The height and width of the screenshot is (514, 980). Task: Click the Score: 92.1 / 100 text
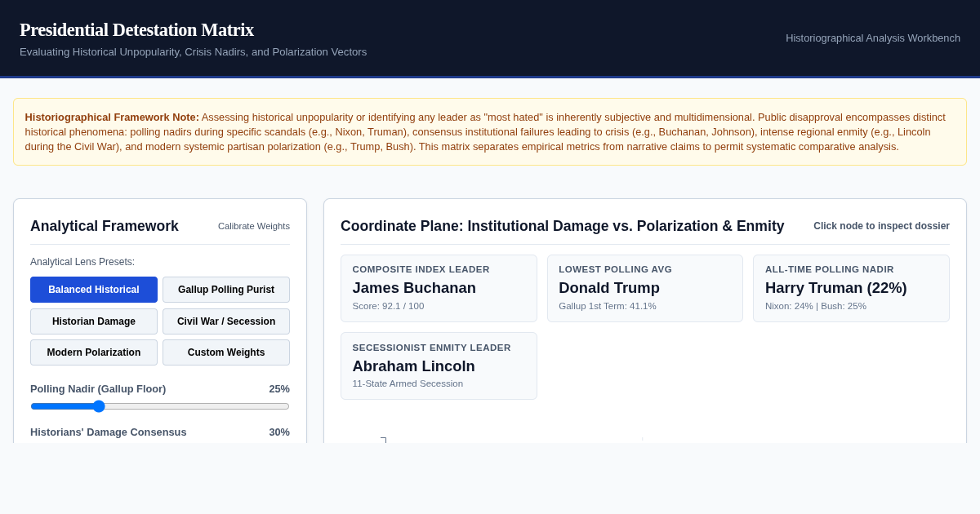tap(388, 306)
